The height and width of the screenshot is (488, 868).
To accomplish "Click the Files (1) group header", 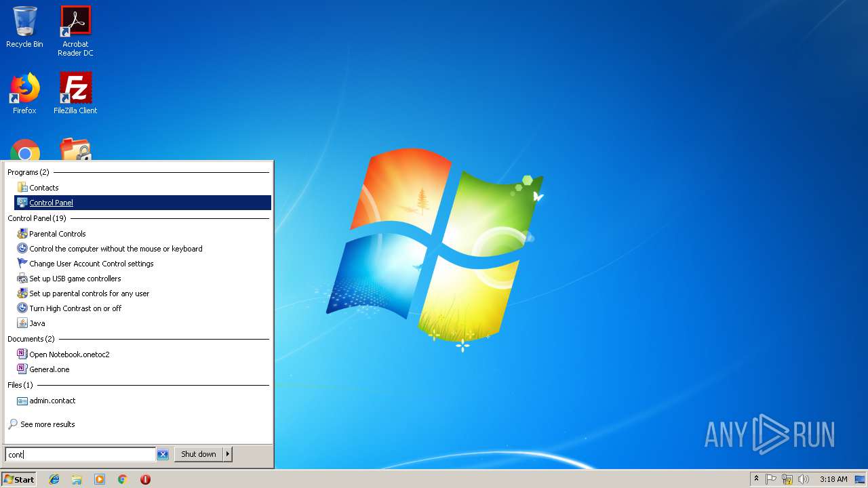I will (x=20, y=385).
